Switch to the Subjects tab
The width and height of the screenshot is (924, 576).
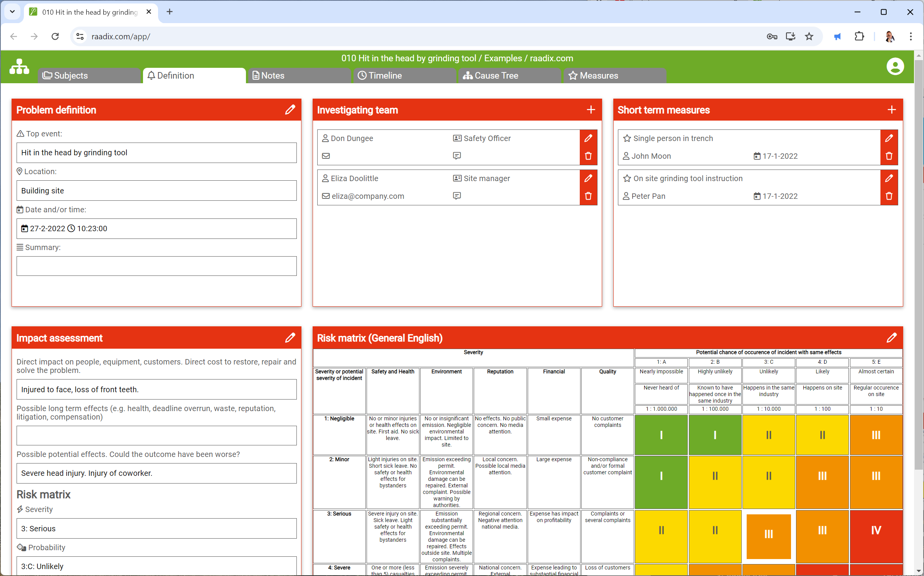click(x=89, y=76)
